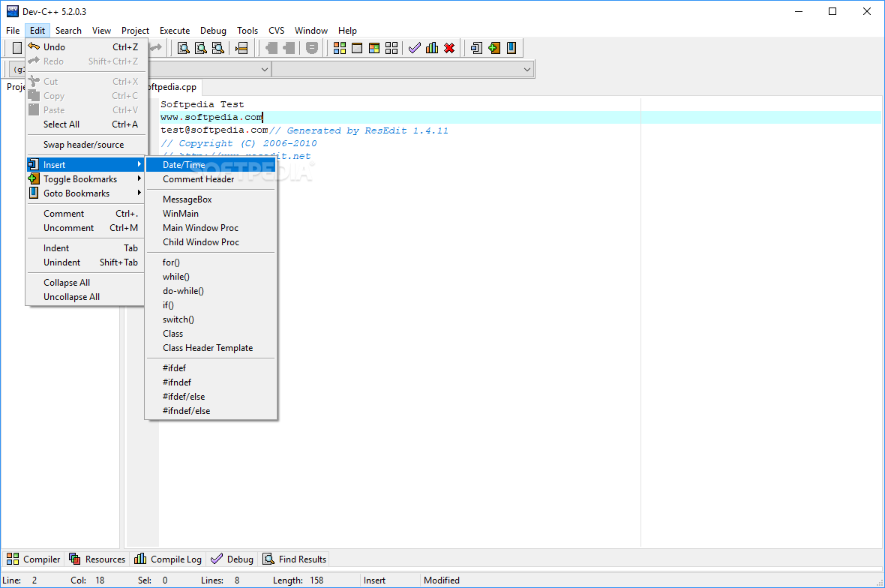Click the Rebuild All squares toolbar icon

(x=391, y=48)
